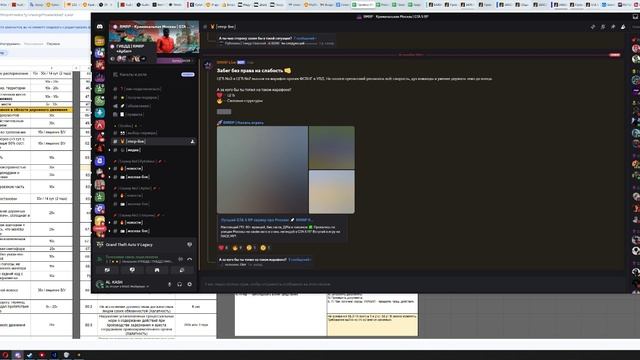Open notification settings bell in channel header

coord(603,27)
